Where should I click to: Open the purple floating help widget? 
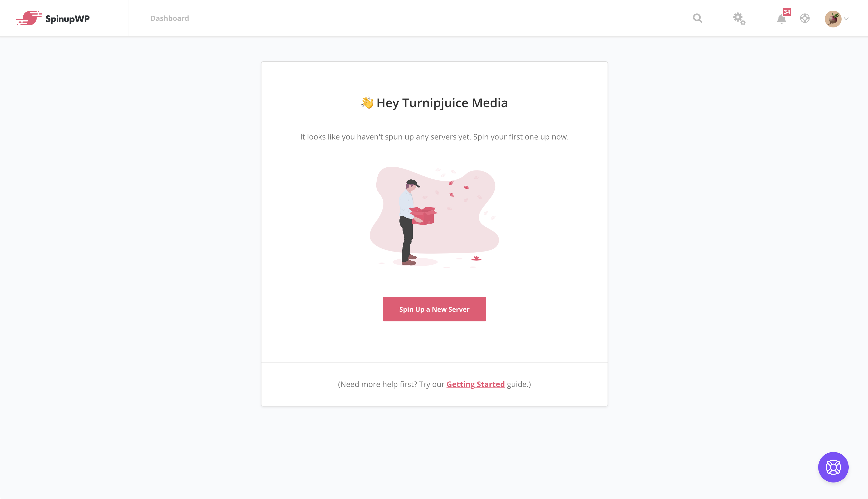pyautogui.click(x=833, y=467)
